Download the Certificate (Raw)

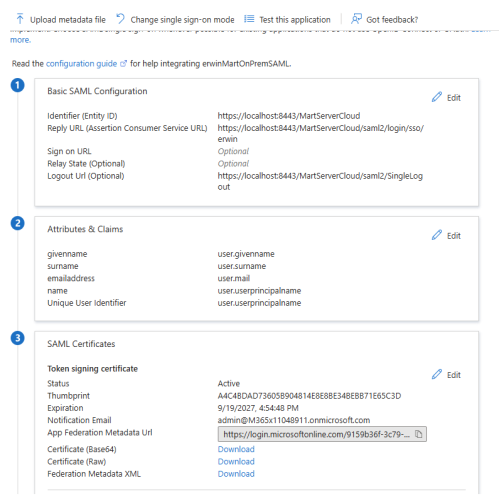236,461
